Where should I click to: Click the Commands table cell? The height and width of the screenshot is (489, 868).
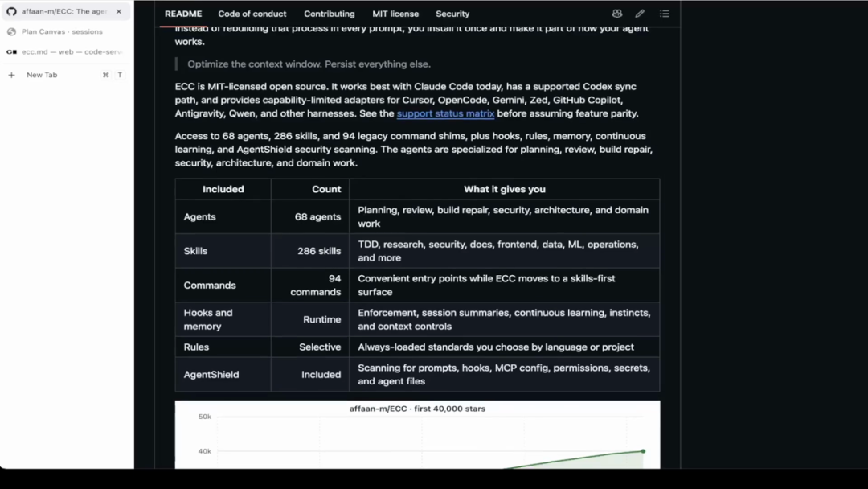pyautogui.click(x=223, y=286)
